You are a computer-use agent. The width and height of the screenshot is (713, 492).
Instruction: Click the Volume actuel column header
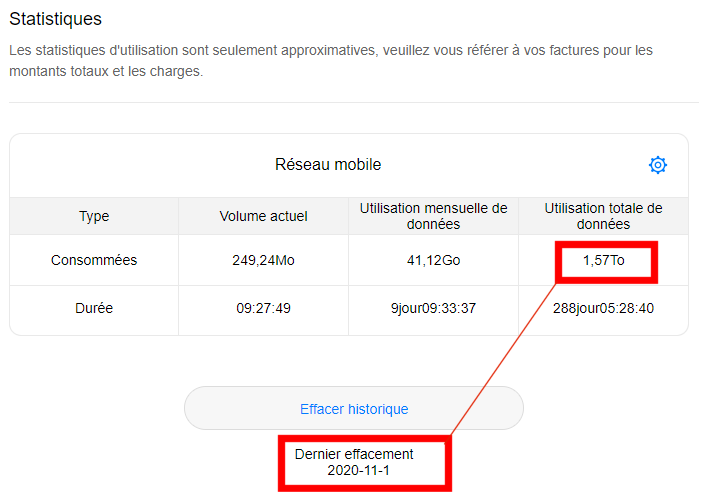[264, 216]
